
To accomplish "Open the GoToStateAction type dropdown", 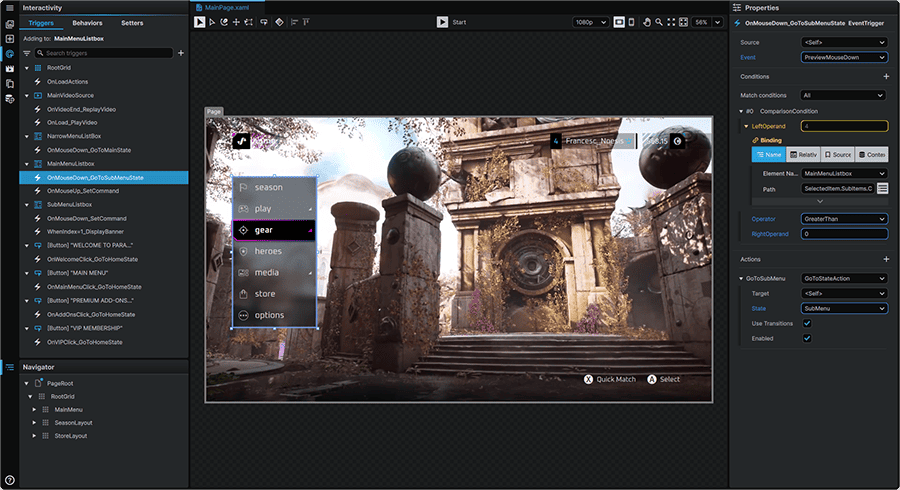I will 844,278.
